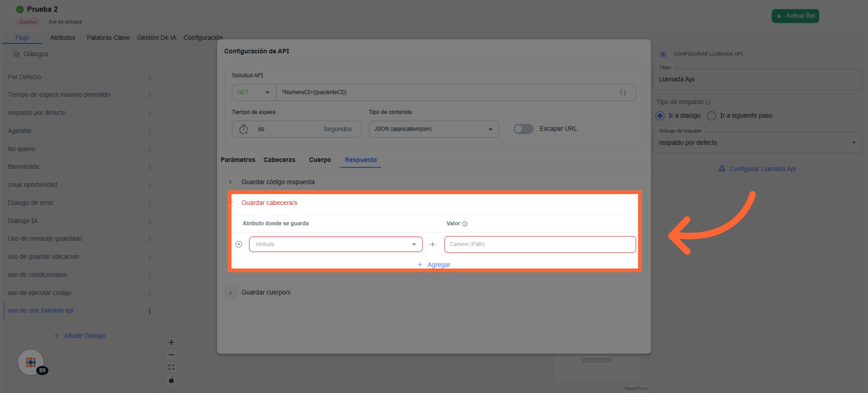Click the plus icon between Atributo and Path

(433, 245)
